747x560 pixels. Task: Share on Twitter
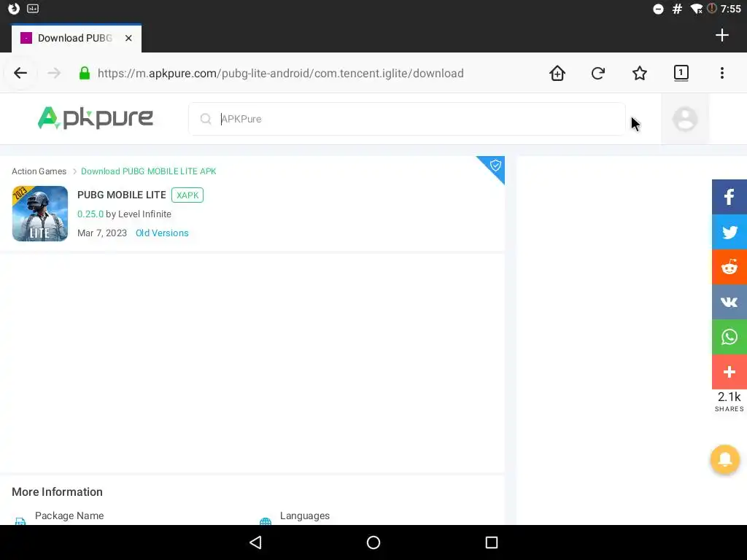[729, 232]
